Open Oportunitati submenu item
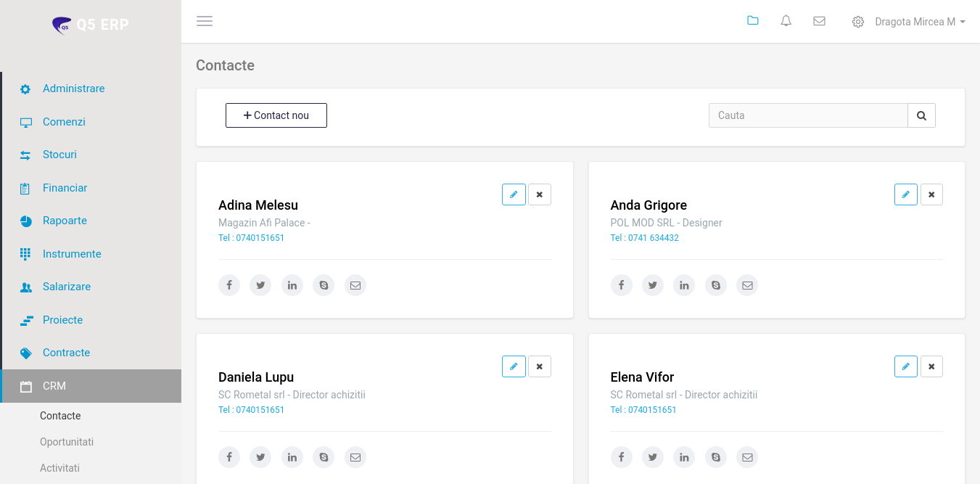 coord(67,442)
